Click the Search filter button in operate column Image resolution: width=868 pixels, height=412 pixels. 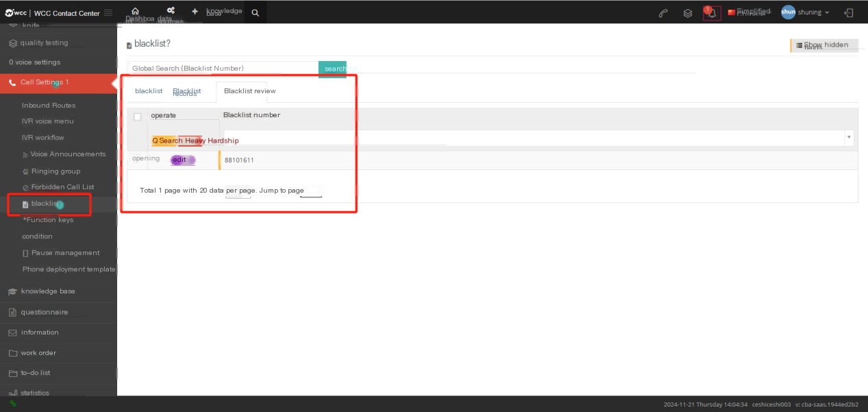164,141
